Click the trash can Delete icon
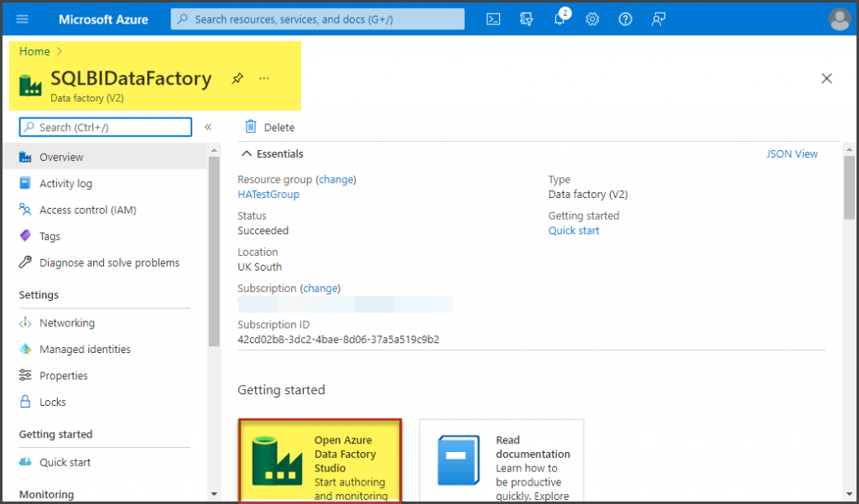This screenshot has height=504, width=859. pos(250,127)
